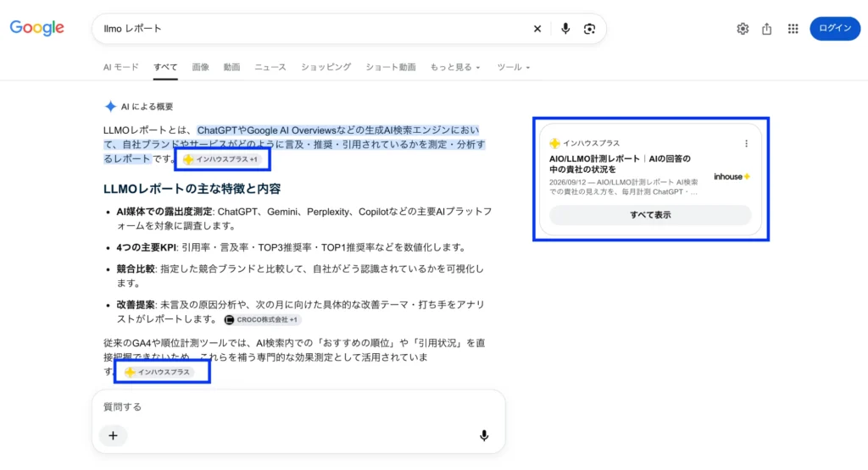Open the Google apps grid
Screen dimensions: 868x470
point(793,29)
